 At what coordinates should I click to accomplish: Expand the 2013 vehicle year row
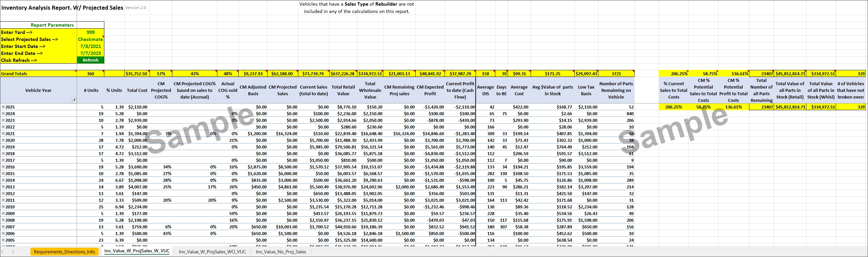pos(3,187)
